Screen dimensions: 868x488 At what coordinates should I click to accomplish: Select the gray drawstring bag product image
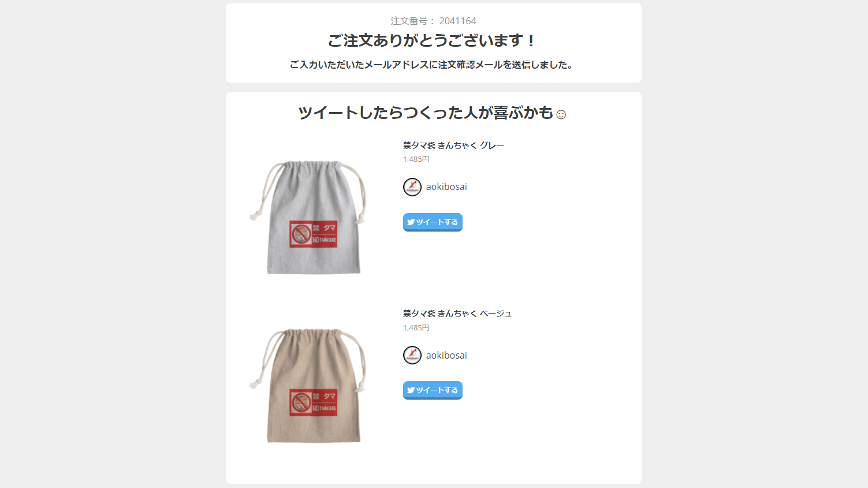(x=309, y=217)
